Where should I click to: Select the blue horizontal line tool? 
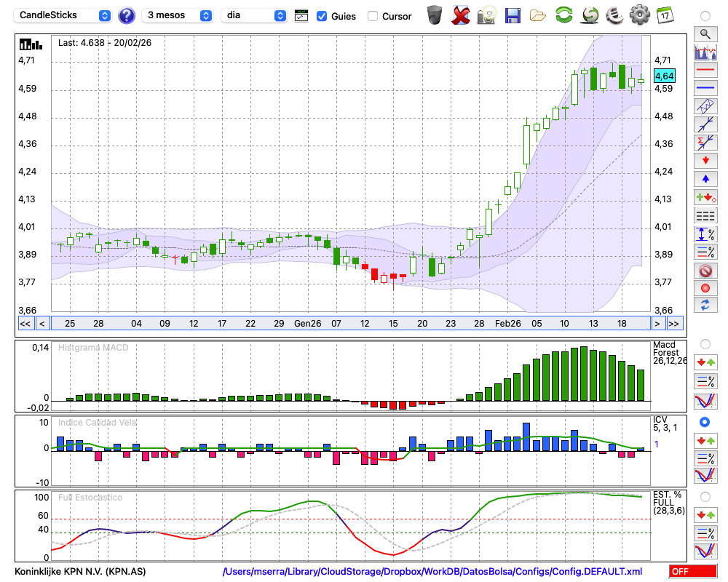click(705, 88)
